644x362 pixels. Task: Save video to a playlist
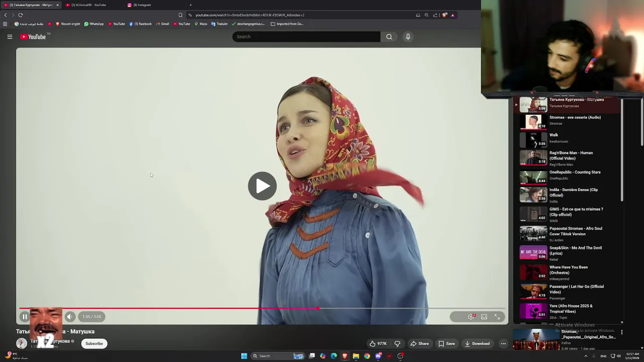pos(446,344)
